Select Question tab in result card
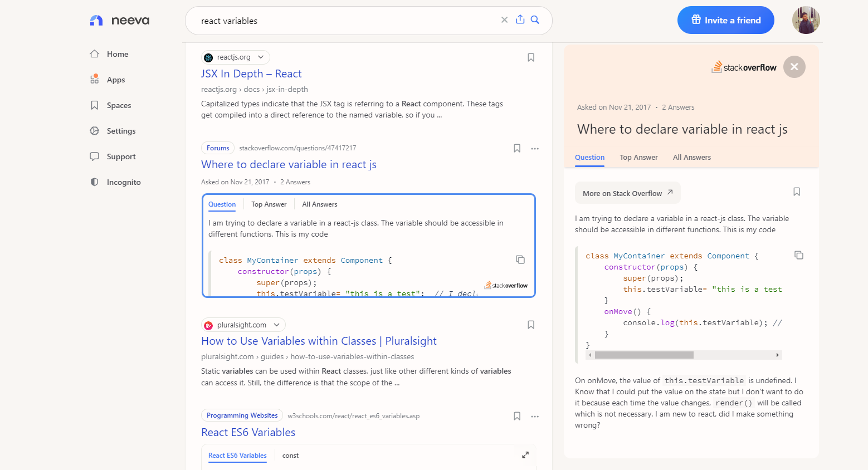 click(x=222, y=204)
